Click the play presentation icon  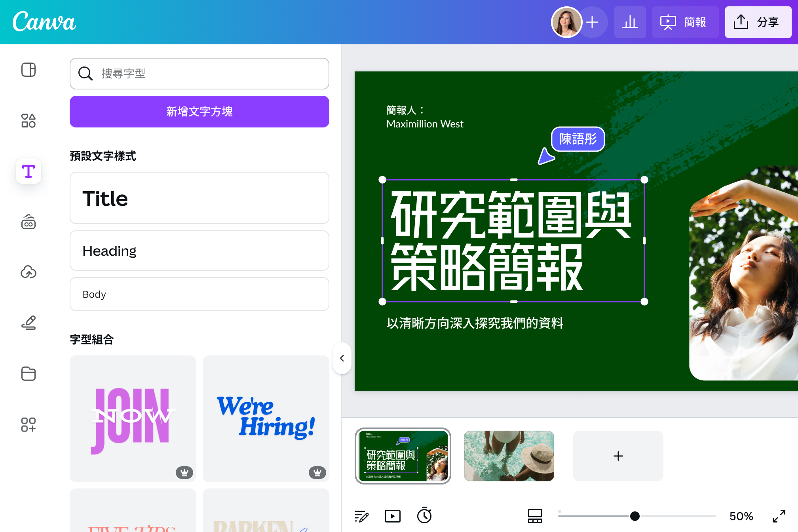[393, 516]
